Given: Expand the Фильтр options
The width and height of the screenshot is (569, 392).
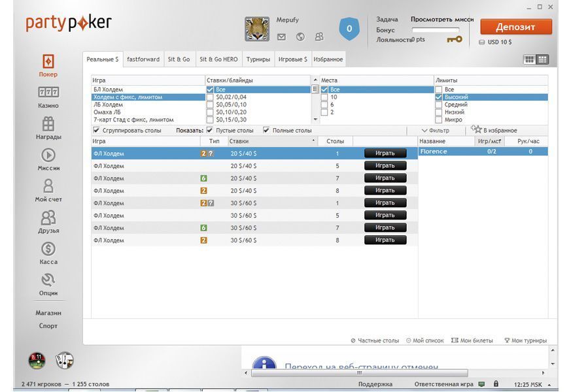Looking at the screenshot, I should (436, 130).
